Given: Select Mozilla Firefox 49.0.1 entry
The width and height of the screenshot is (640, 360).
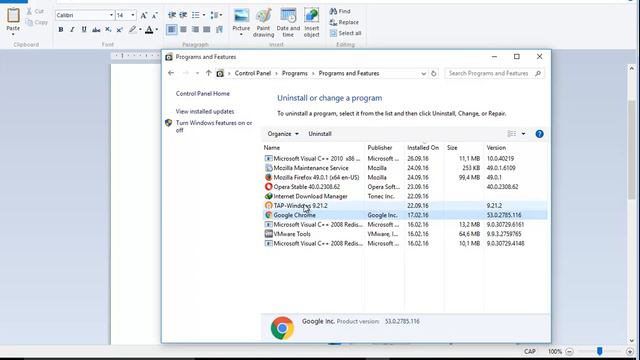Looking at the screenshot, I should click(x=404, y=178).
